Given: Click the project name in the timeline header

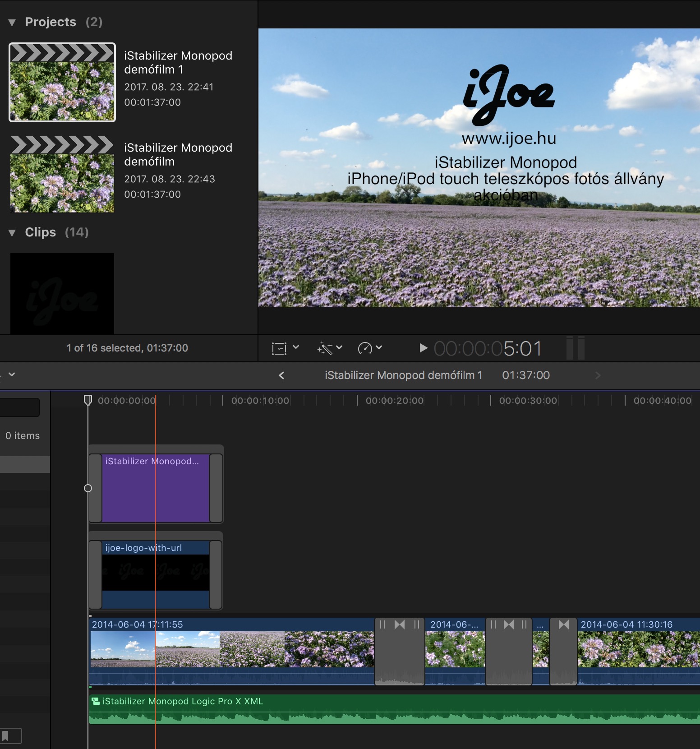Looking at the screenshot, I should (x=404, y=375).
